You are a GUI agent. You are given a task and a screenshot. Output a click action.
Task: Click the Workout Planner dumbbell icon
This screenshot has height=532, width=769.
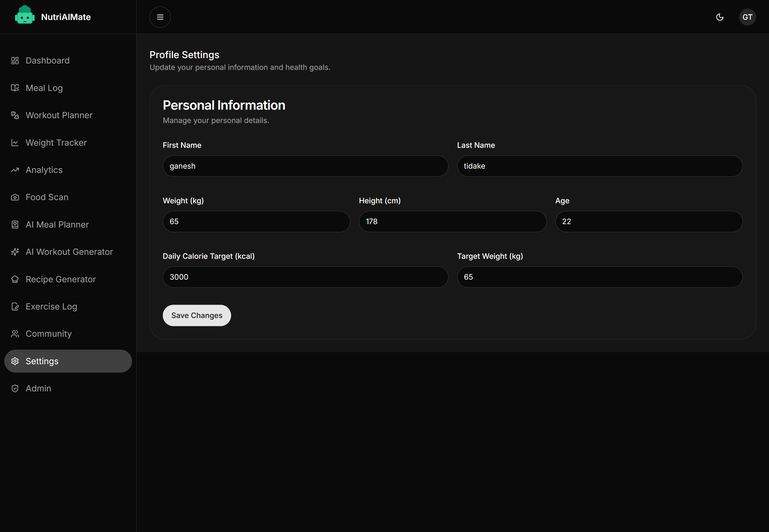click(15, 115)
